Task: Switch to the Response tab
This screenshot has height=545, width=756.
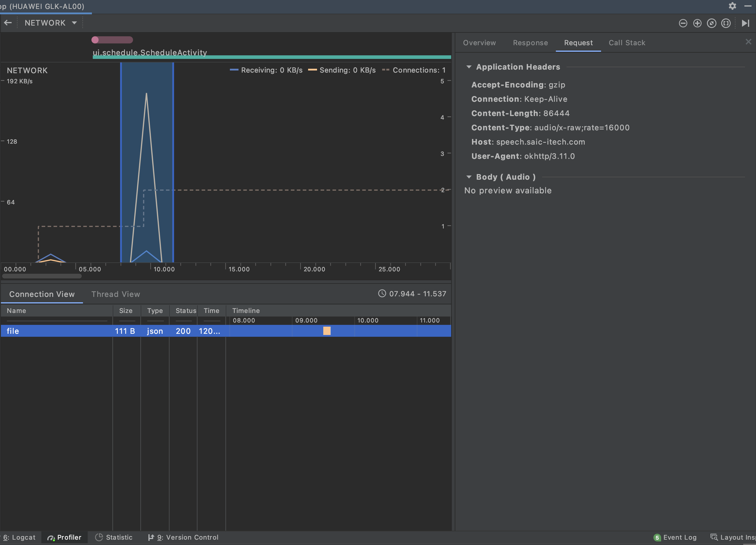Action: coord(530,43)
